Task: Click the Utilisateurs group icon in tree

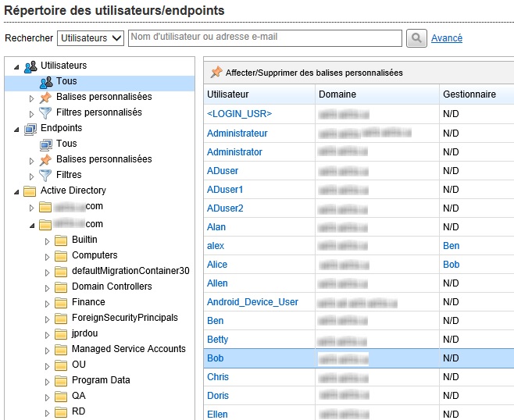Action: tap(30, 66)
